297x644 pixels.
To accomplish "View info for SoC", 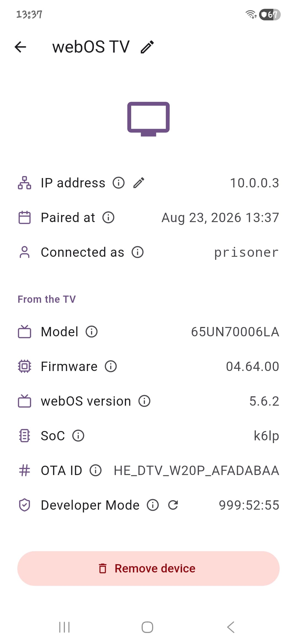I will [78, 436].
